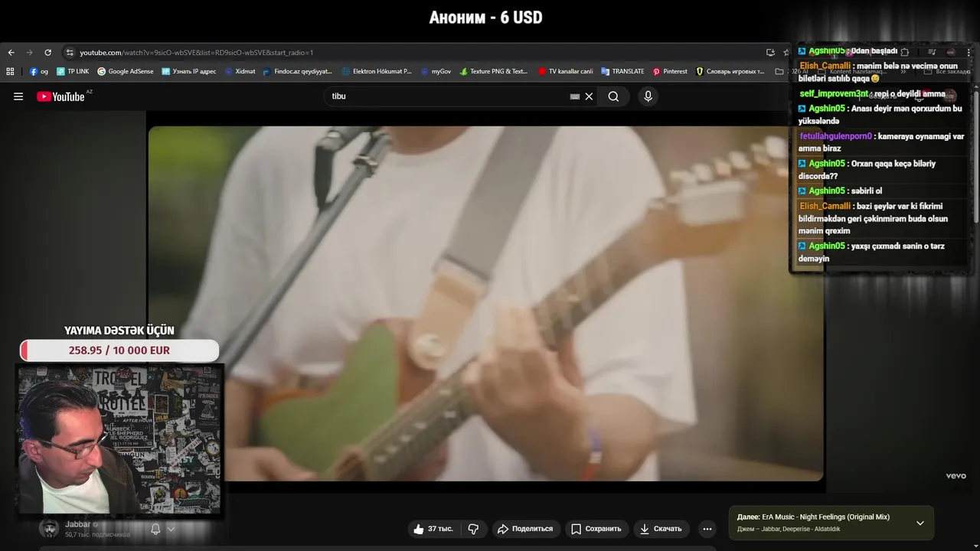Open the browser apps grid icon
The width and height of the screenshot is (980, 551).
pos(10,71)
